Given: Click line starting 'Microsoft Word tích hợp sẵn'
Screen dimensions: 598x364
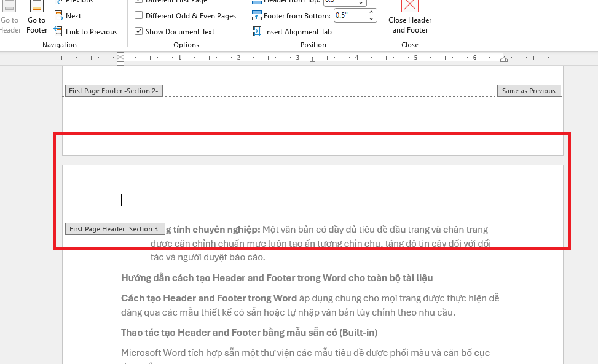Looking at the screenshot, I should coord(305,353).
